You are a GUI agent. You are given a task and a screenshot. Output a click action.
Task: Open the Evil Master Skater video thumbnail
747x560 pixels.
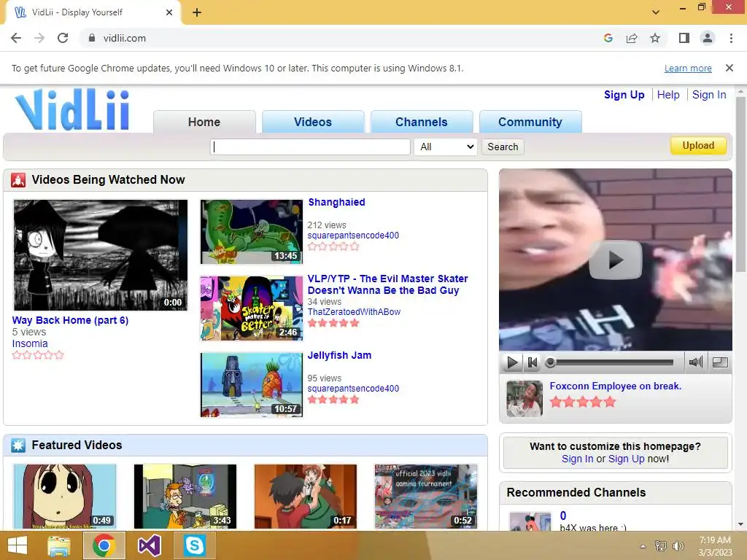pyautogui.click(x=252, y=308)
